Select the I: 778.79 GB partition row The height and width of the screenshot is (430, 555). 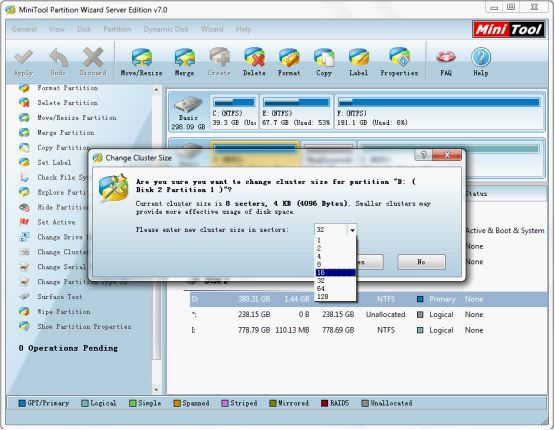[x=368, y=330]
